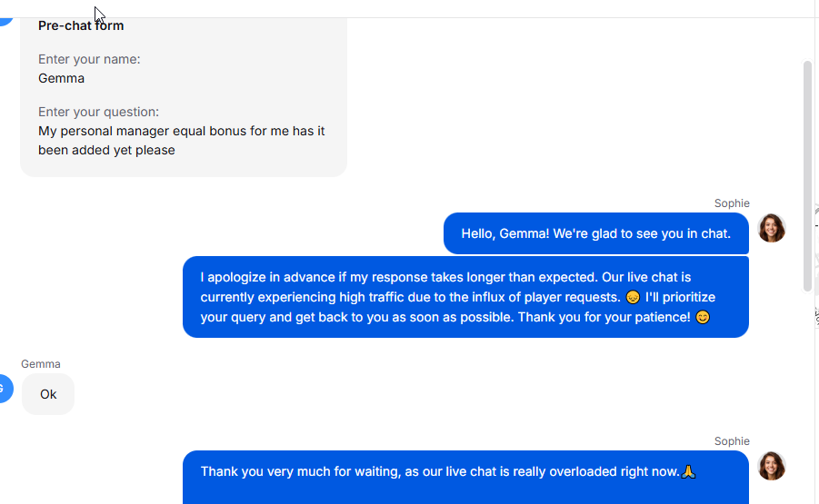Click the 'Hello, Gemma!' greeting bubble
The image size is (819, 504).
pyautogui.click(x=595, y=233)
